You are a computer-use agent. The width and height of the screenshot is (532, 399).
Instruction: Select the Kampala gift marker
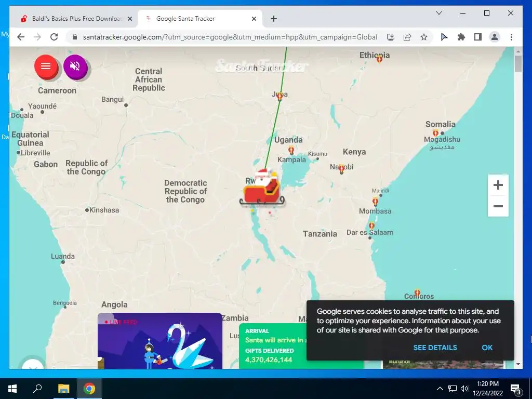pyautogui.click(x=291, y=150)
